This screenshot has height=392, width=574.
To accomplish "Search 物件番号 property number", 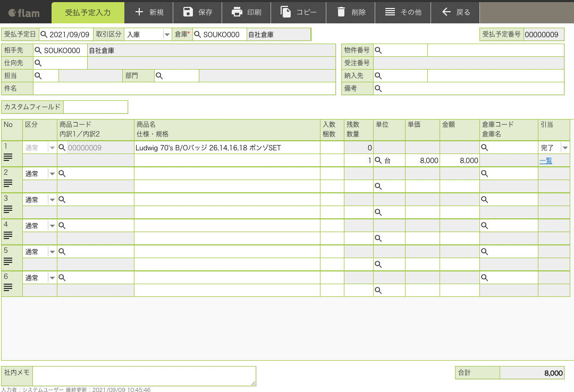I will tap(378, 50).
